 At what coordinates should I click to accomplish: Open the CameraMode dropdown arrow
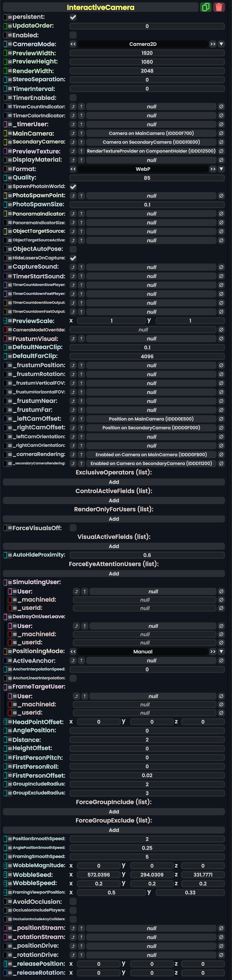coord(221,44)
